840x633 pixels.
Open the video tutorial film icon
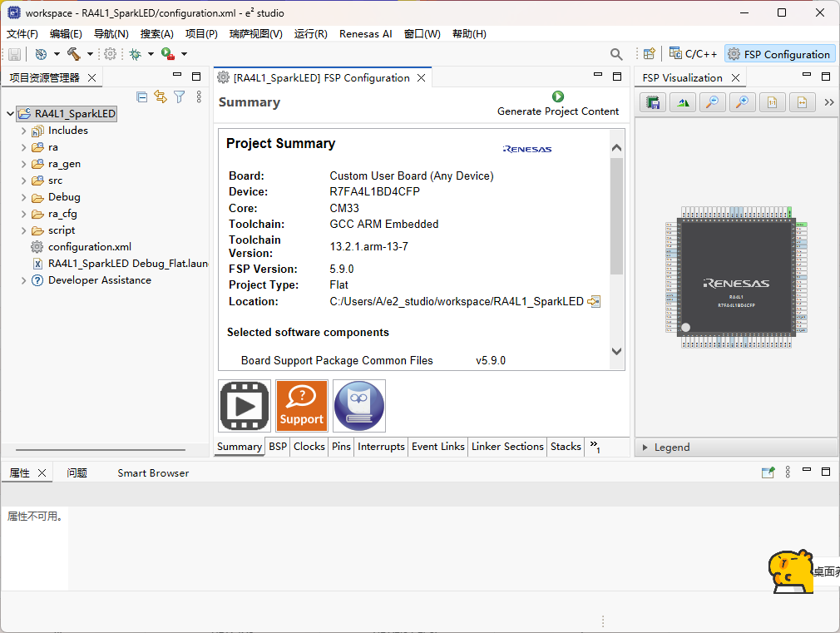[245, 406]
